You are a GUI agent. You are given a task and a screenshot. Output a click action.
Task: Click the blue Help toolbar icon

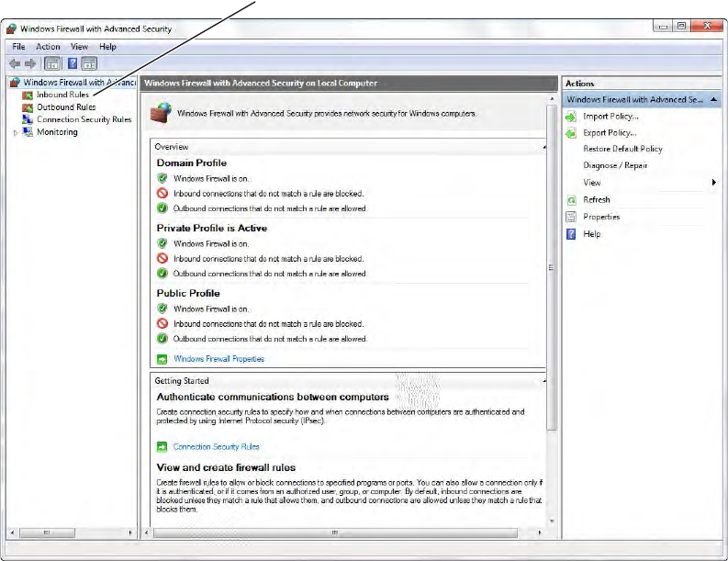[x=73, y=63]
